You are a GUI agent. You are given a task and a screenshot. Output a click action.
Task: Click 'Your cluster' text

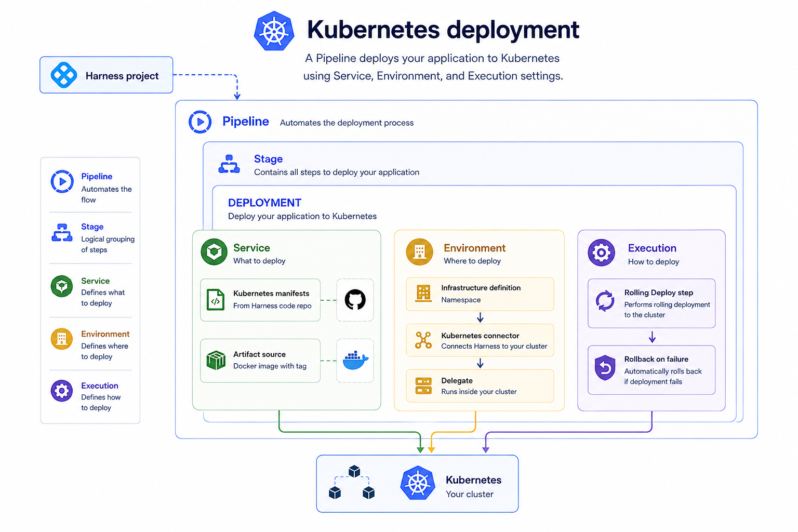(470, 494)
